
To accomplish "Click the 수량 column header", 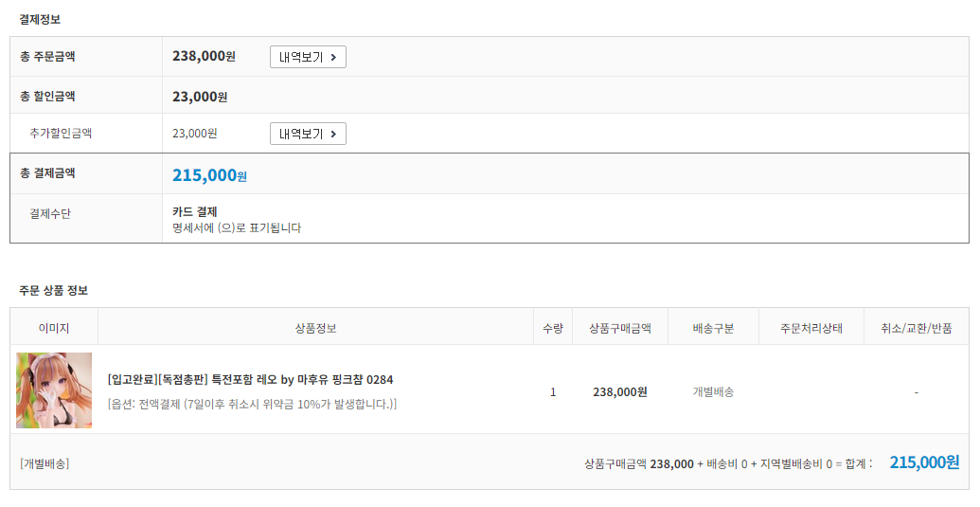I will tap(553, 328).
